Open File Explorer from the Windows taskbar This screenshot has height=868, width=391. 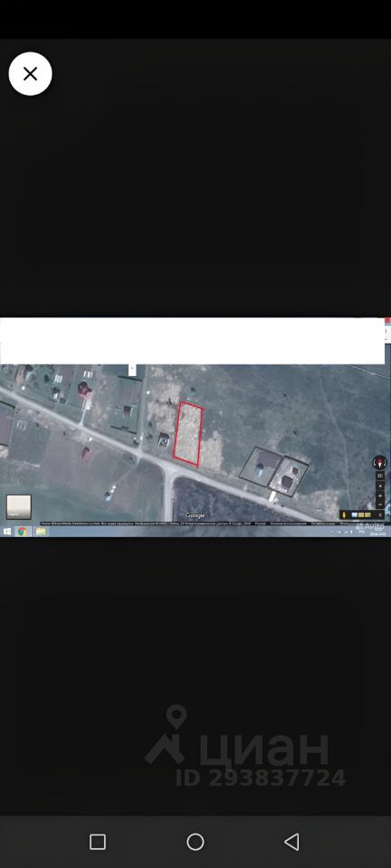tap(41, 532)
